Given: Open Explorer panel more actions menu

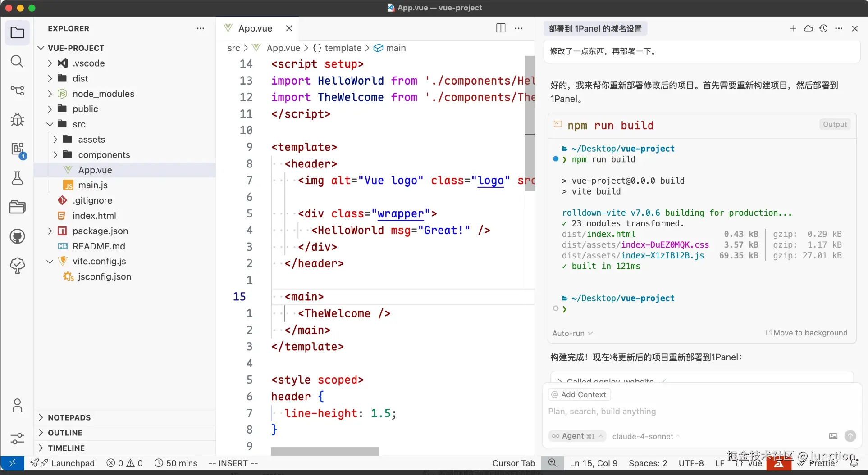Looking at the screenshot, I should tap(201, 28).
